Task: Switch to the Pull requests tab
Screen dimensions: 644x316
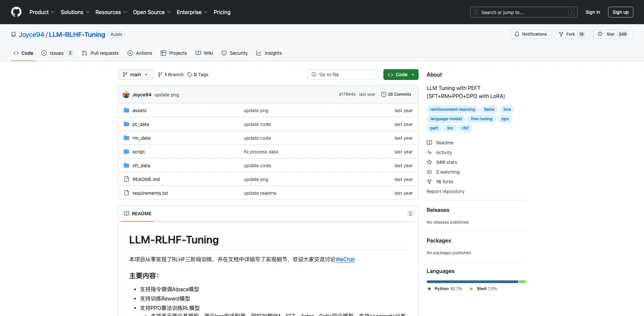Action: (x=100, y=53)
